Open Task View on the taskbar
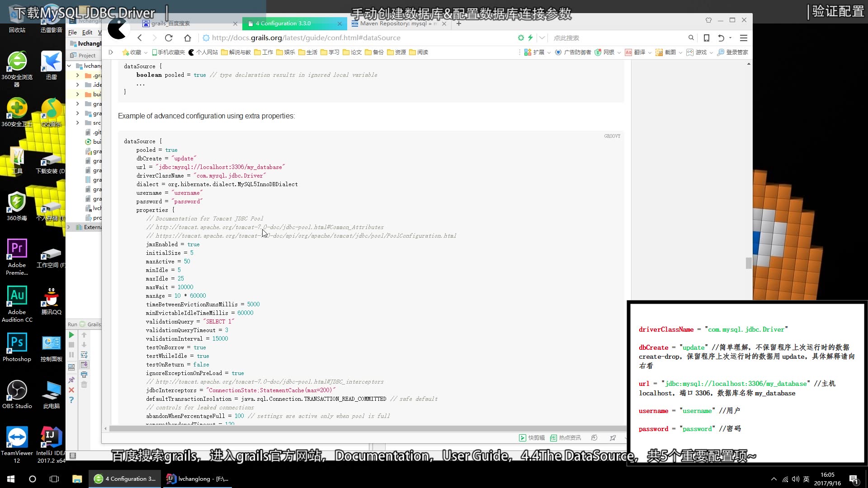 (54, 479)
